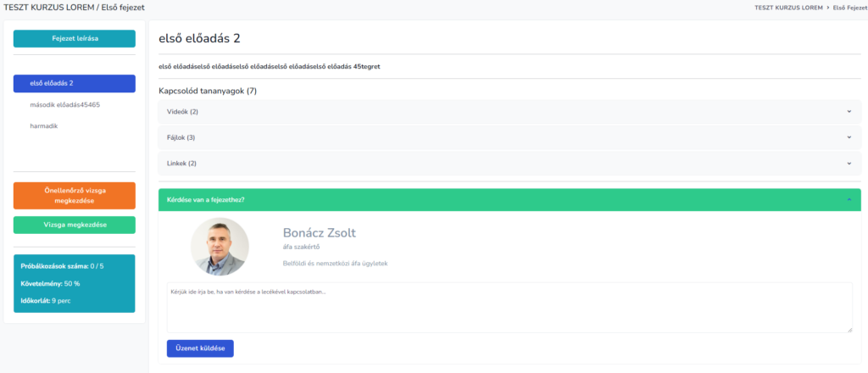Click the Linkek row down arrow
Image resolution: width=868 pixels, height=373 pixels.
[x=849, y=163]
